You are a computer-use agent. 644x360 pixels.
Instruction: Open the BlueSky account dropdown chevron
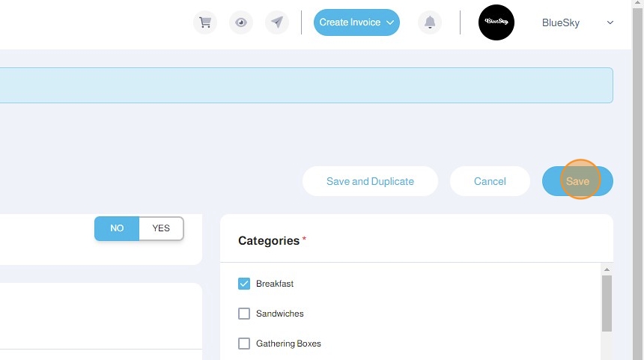[610, 22]
